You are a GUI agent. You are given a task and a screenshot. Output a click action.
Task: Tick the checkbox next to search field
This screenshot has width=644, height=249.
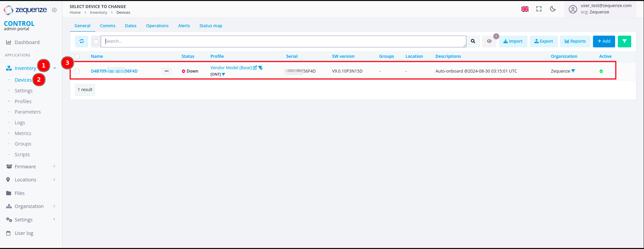click(x=96, y=42)
